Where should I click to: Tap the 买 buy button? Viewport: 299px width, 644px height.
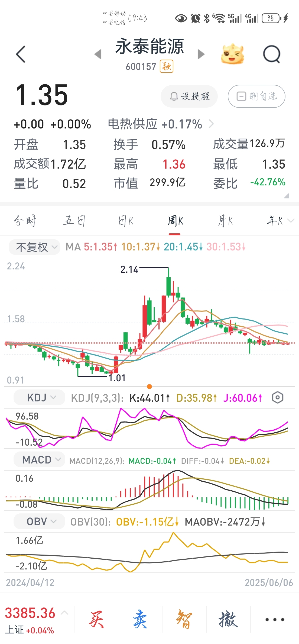[96, 619]
